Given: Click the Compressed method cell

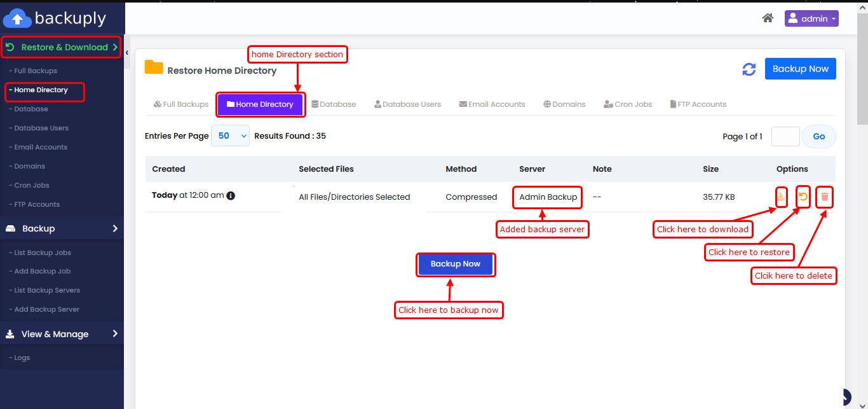Looking at the screenshot, I should click(471, 197).
